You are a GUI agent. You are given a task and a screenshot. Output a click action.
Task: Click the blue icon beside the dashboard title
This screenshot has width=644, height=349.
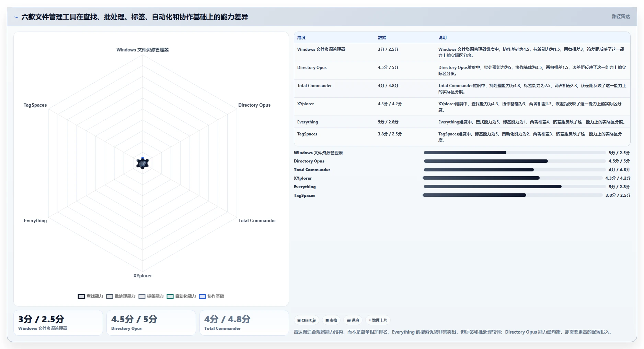(x=16, y=17)
